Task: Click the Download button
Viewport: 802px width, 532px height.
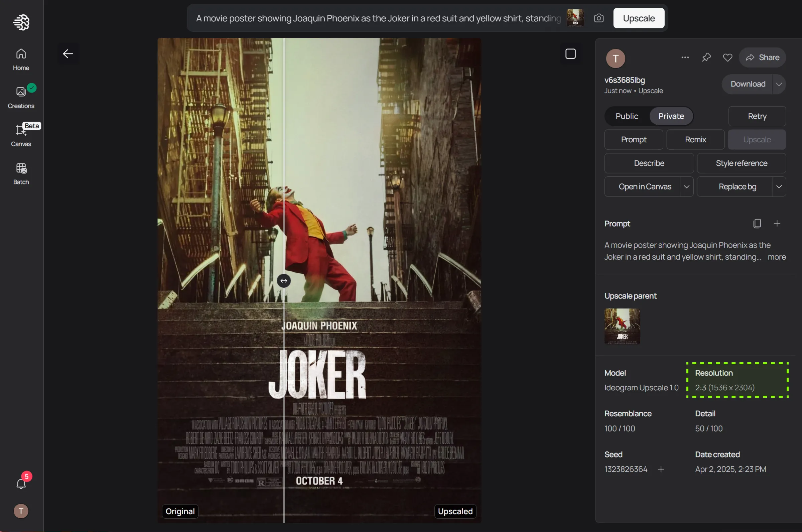Action: [x=747, y=84]
